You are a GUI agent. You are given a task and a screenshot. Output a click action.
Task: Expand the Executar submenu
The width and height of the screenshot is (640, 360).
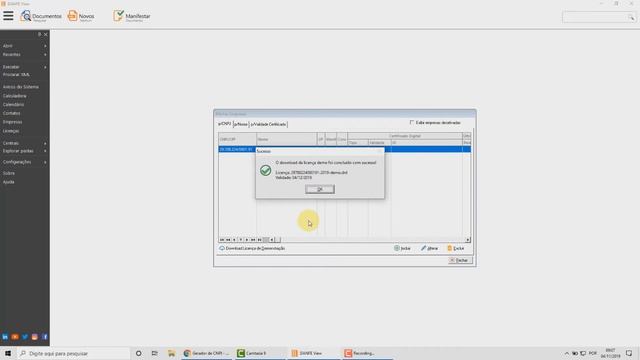click(x=24, y=67)
